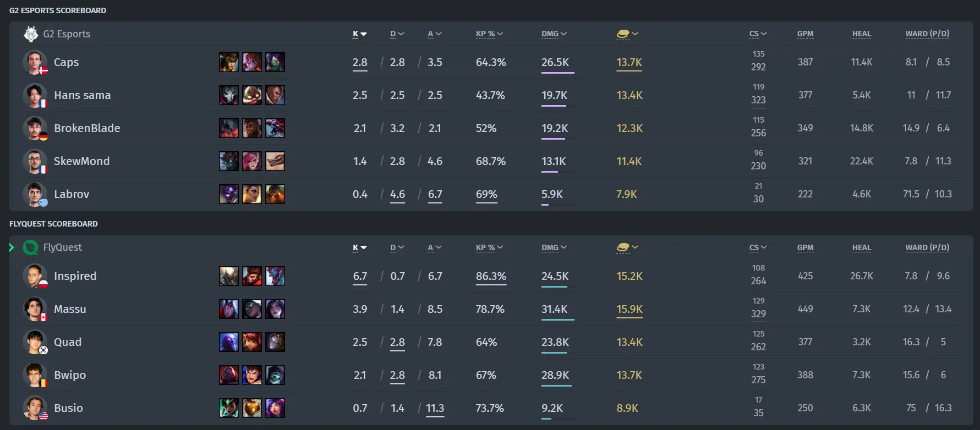Click BrokenBlade's player portrait

(35, 128)
